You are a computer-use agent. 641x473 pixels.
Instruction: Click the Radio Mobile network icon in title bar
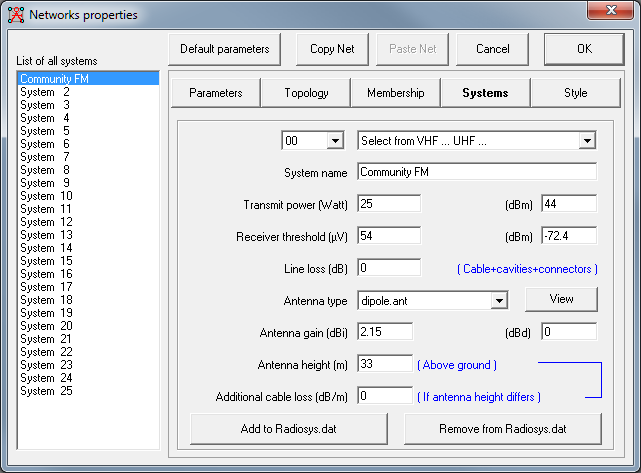pyautogui.click(x=16, y=15)
